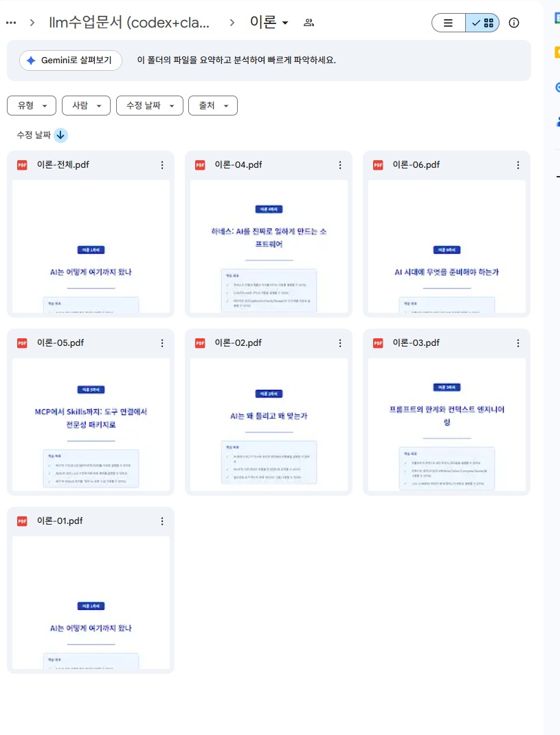Image resolution: width=560 pixels, height=735 pixels.
Task: Open the 출처 filter dropdown
Action: (x=213, y=105)
